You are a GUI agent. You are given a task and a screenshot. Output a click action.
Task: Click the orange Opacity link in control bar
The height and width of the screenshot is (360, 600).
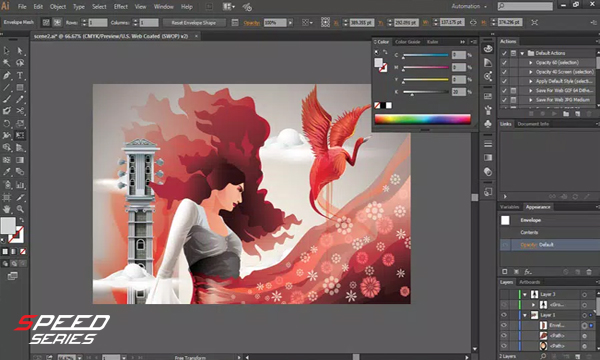click(251, 23)
